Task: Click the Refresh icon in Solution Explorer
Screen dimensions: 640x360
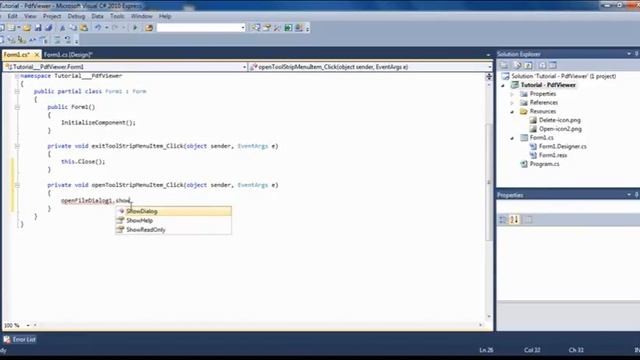Action: 528,65
